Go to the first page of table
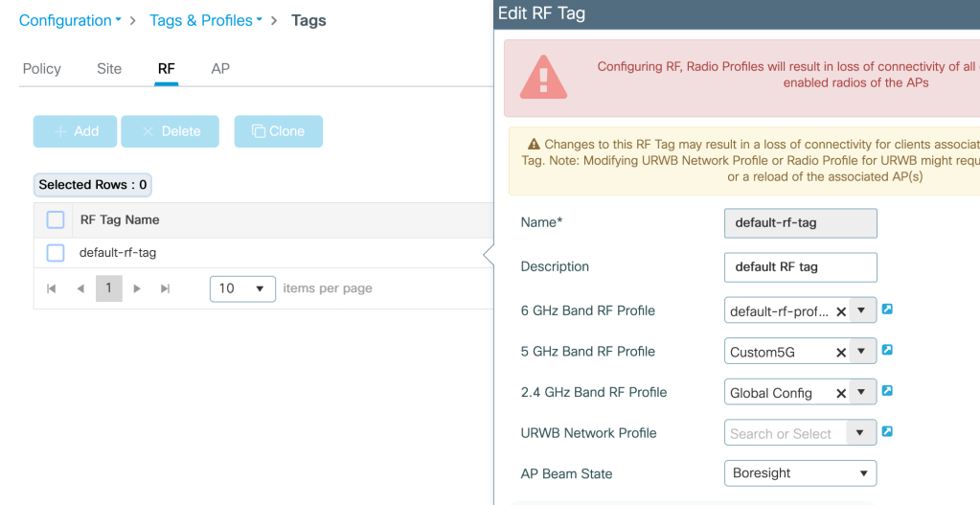This screenshot has width=980, height=505. pyautogui.click(x=52, y=288)
